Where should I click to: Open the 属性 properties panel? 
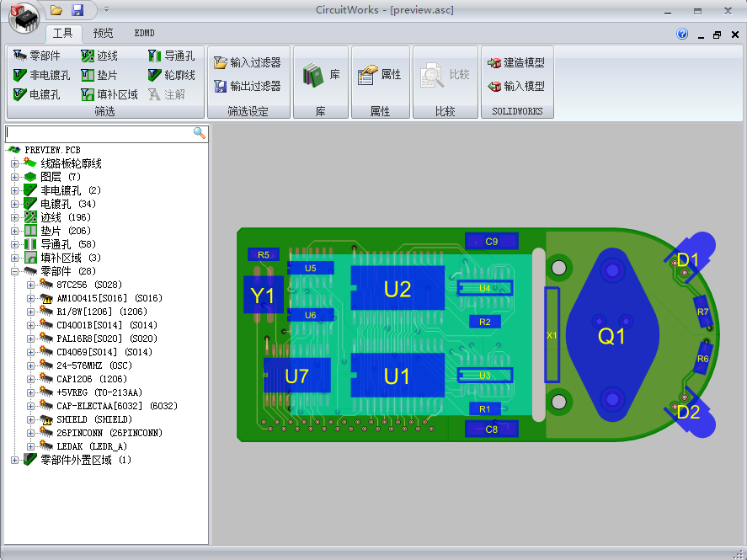[x=380, y=73]
